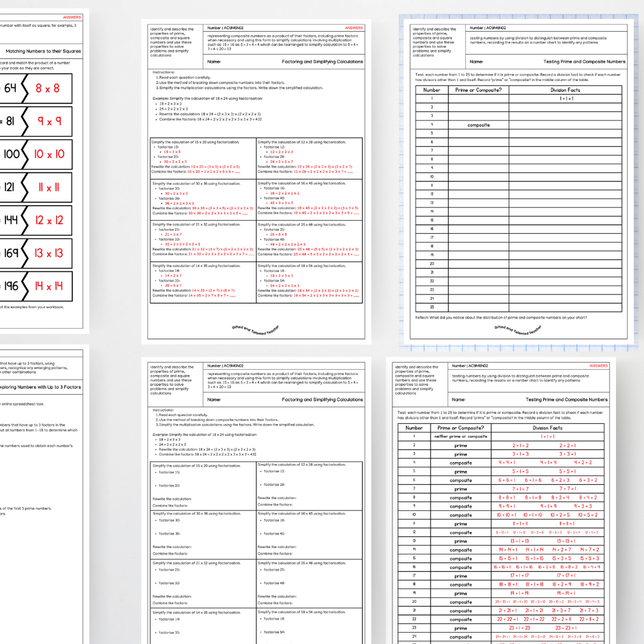
Task: Click the 8 x 8 matching card
Action: click(x=48, y=88)
